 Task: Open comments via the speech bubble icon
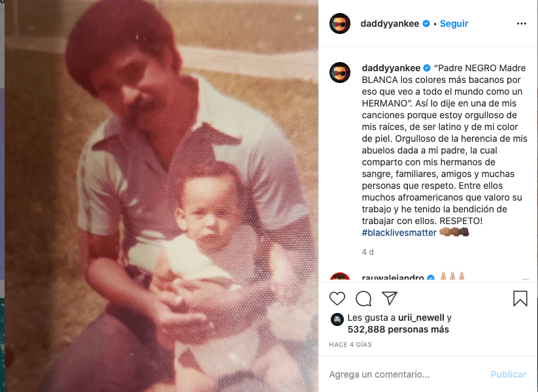click(x=363, y=299)
